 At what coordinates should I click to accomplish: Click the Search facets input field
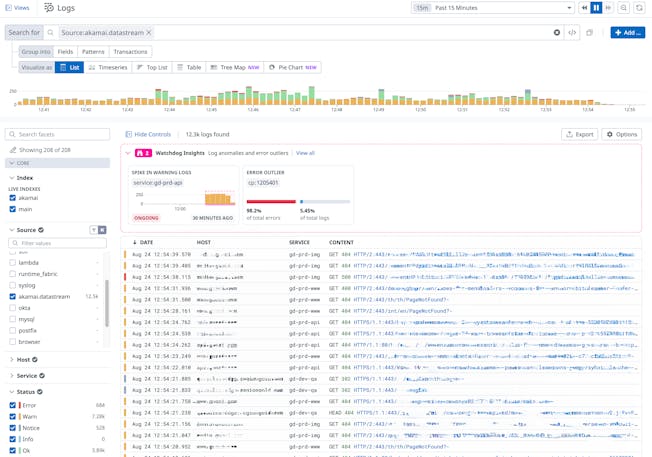(x=57, y=134)
